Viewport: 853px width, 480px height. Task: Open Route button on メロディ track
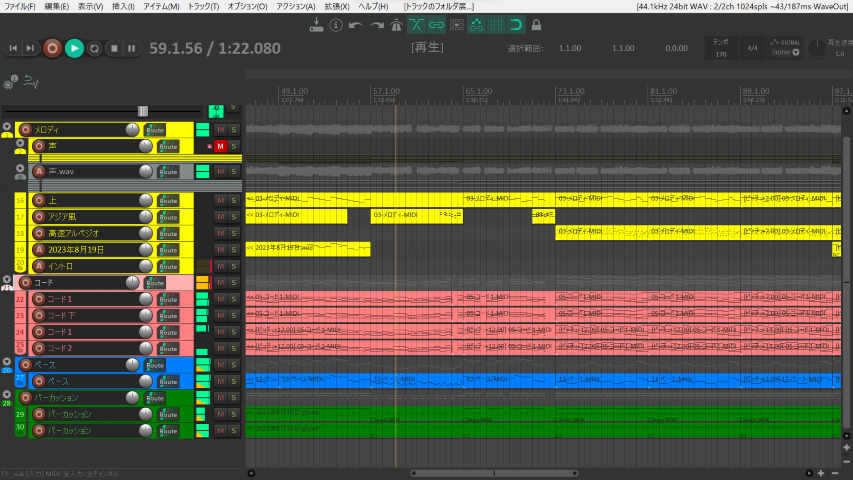155,130
